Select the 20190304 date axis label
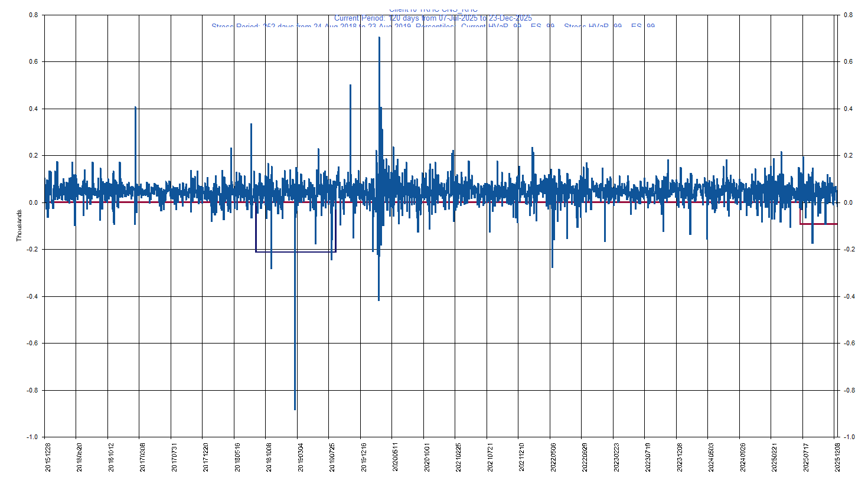This screenshot has height=484, width=868. tap(301, 459)
